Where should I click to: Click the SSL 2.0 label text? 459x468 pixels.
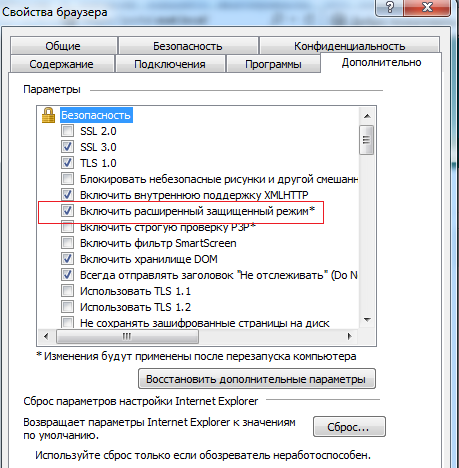pos(98,131)
